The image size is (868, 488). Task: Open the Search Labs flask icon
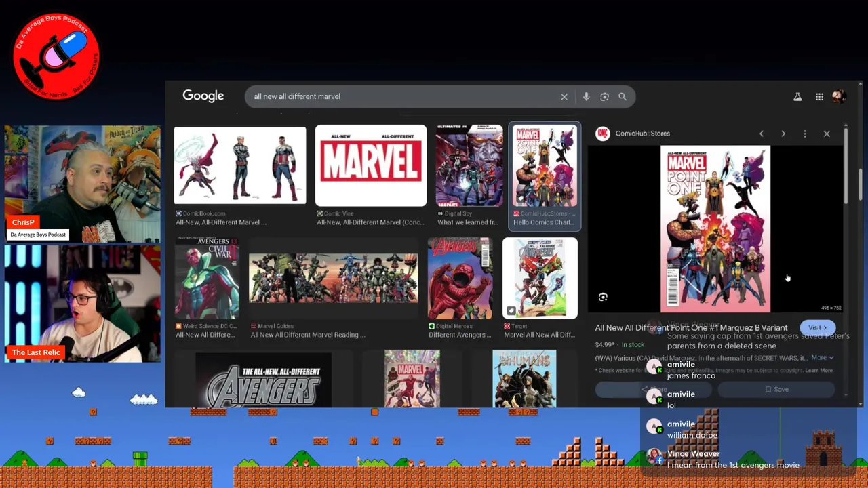coord(797,97)
